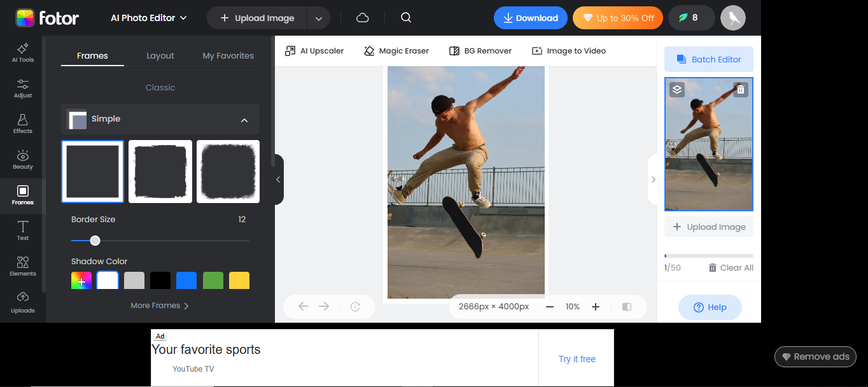Open the Elements panel
868x387 pixels.
[x=22, y=265]
